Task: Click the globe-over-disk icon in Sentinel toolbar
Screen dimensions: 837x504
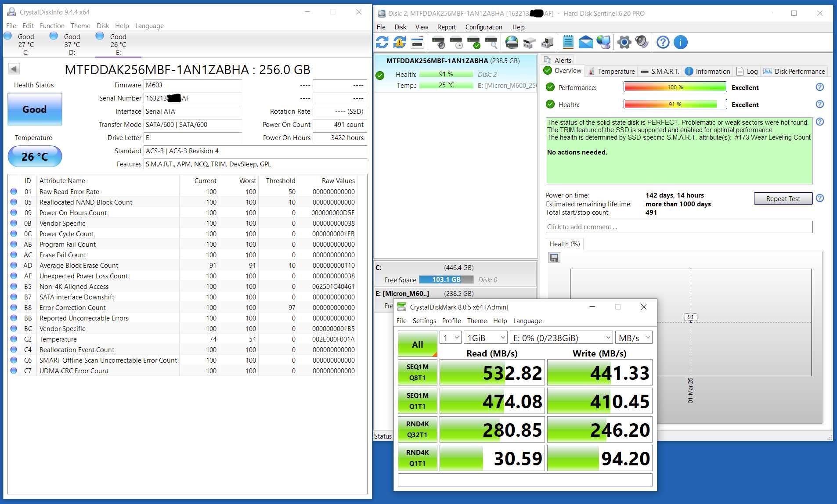Action: coord(512,42)
